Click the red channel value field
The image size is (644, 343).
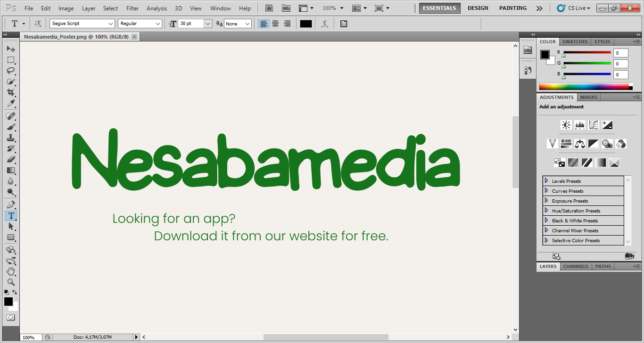620,53
